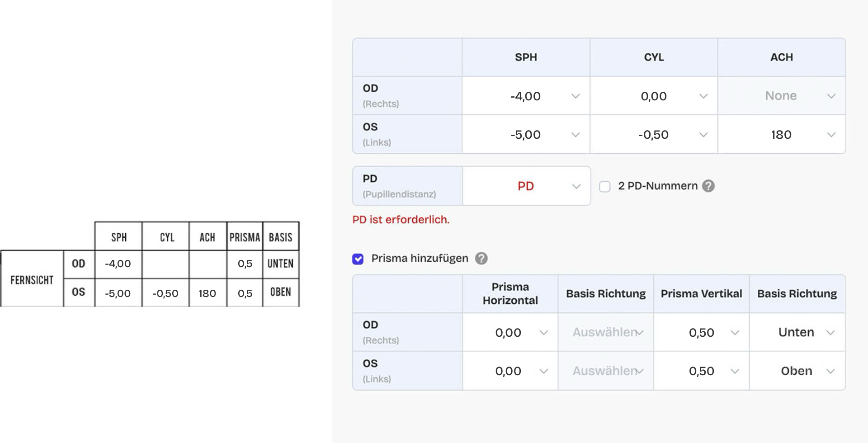Open the OS ACH dropdown showing 180

[782, 134]
